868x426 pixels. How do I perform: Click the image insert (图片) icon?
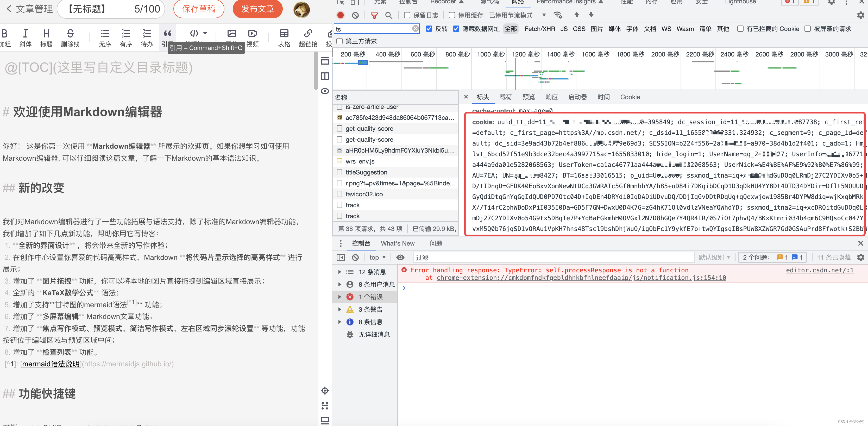(x=231, y=34)
